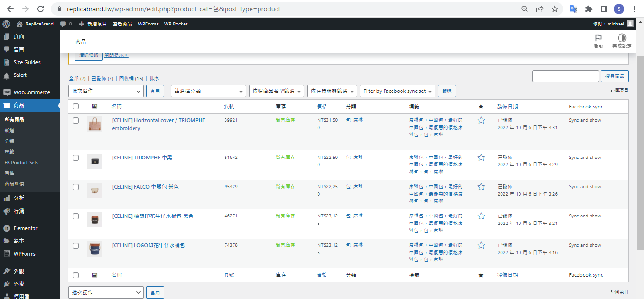Open 依照商品類型篩選 dropdown
This screenshot has width=644, height=299.
(x=277, y=91)
